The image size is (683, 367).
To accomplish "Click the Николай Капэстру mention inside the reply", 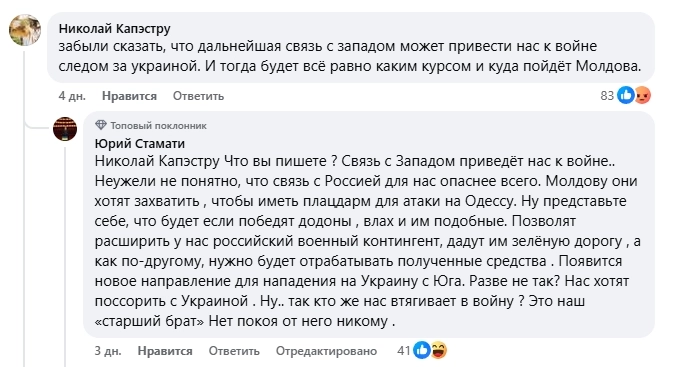I will pyautogui.click(x=157, y=161).
